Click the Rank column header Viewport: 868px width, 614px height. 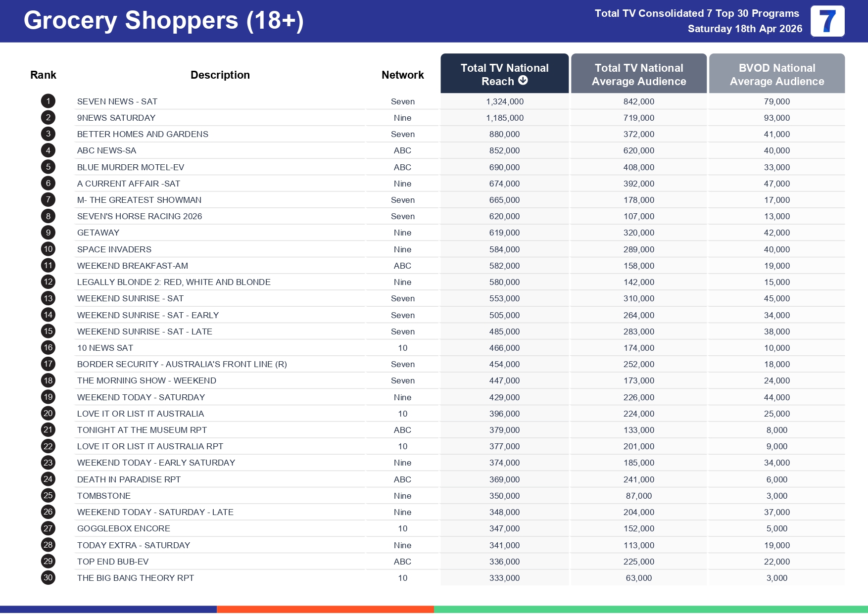(43, 75)
